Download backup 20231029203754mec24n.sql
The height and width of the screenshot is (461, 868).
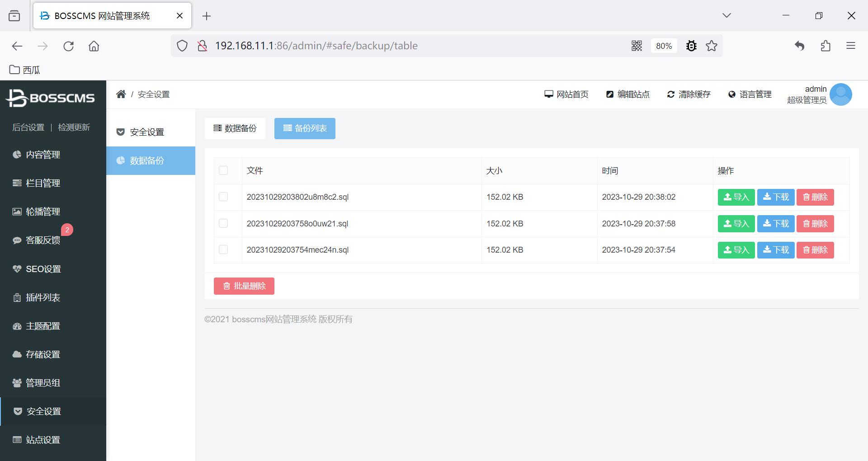(776, 250)
